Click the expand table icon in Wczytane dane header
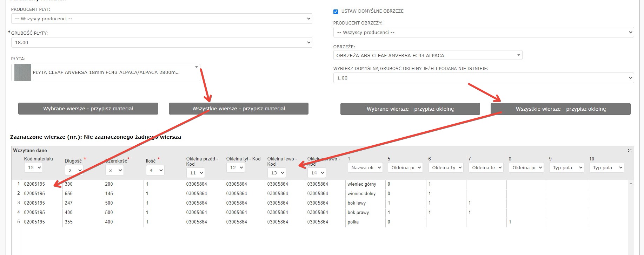644x255 pixels. coord(630,151)
